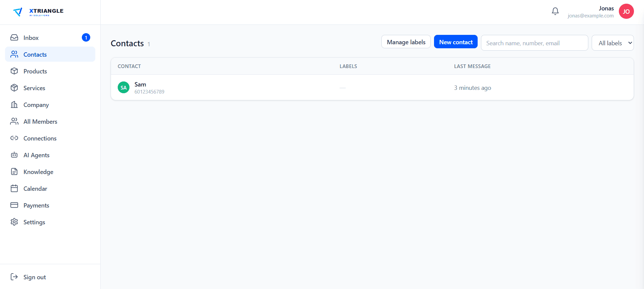
Task: Click the CONTACT column header
Action: [x=129, y=66]
